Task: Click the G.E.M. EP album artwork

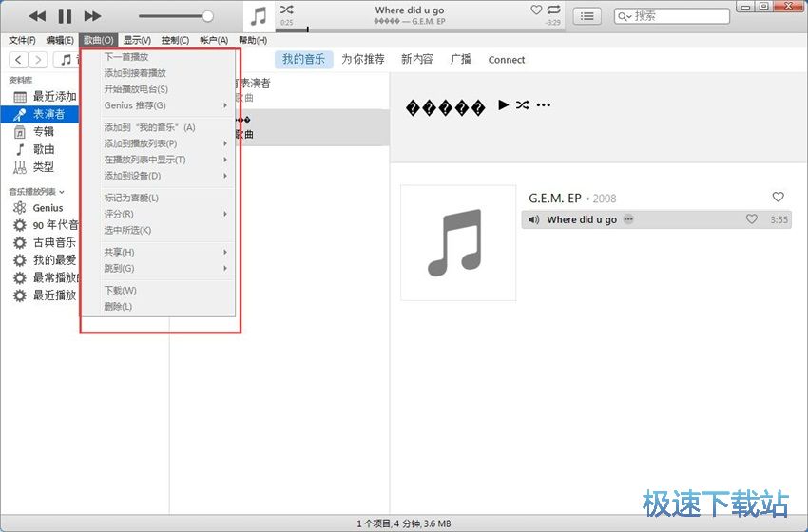Action: 458,242
